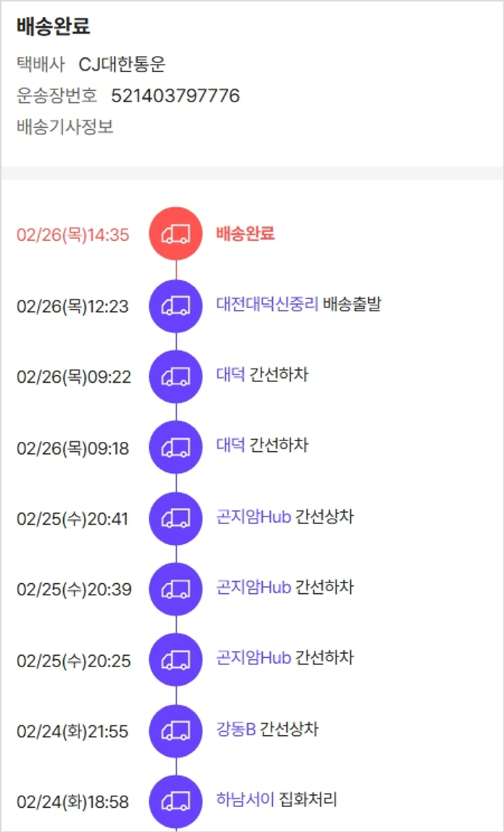The height and width of the screenshot is (832, 504).
Task: Select the tracking number 521403797776
Action: tap(175, 96)
